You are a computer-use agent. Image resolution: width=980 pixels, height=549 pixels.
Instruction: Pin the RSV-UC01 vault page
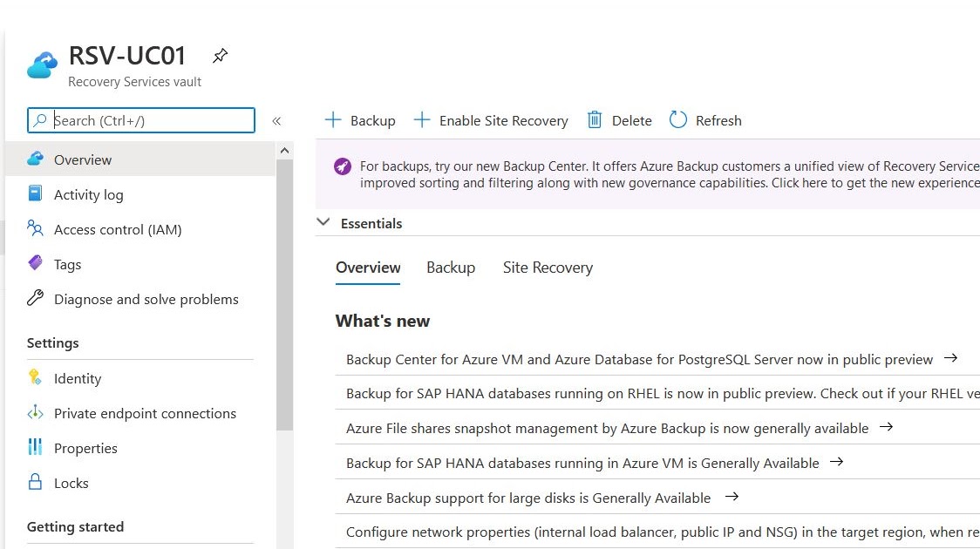pyautogui.click(x=220, y=55)
